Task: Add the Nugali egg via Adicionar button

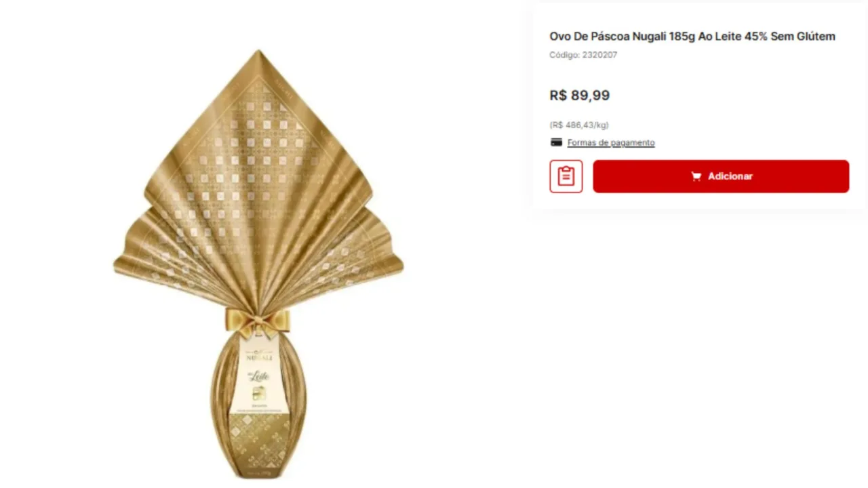Action: pyautogui.click(x=721, y=176)
